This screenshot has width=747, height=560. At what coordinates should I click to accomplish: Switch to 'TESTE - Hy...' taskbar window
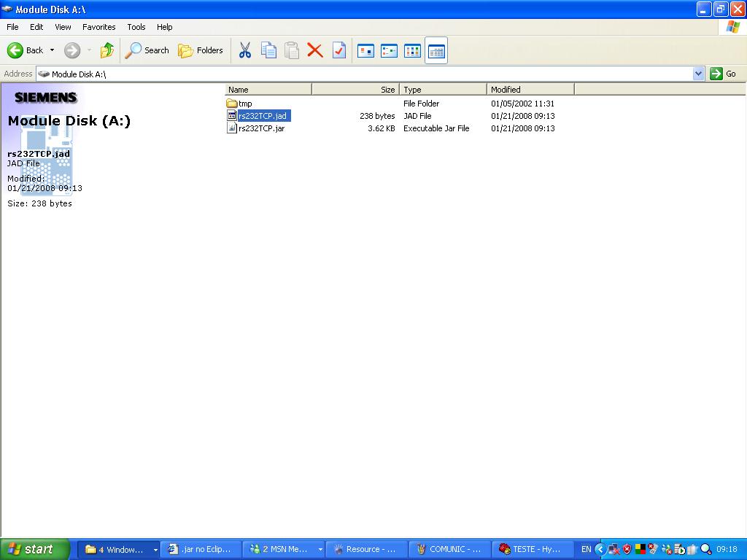tap(532, 549)
